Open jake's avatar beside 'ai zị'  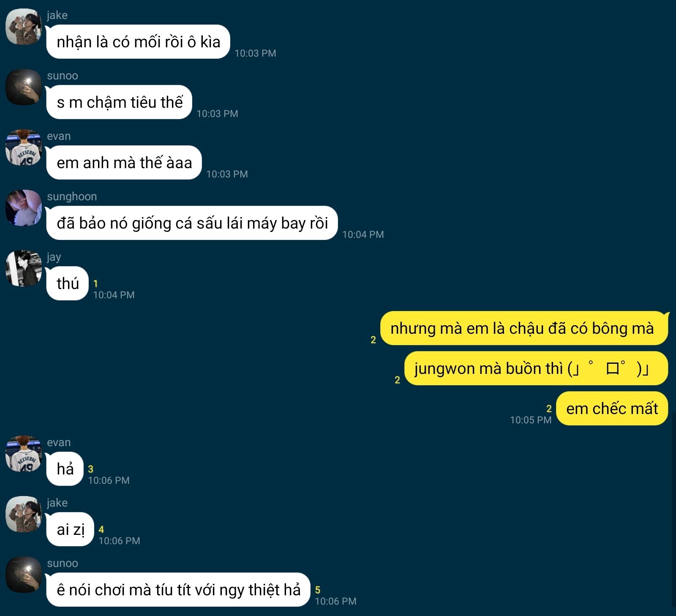(x=24, y=514)
